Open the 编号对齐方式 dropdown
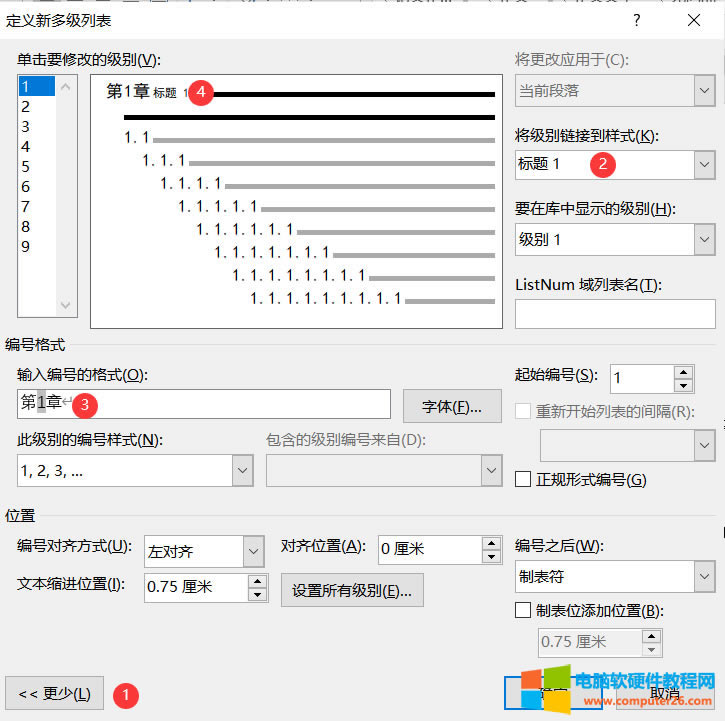This screenshot has height=721, width=725. coord(253,551)
